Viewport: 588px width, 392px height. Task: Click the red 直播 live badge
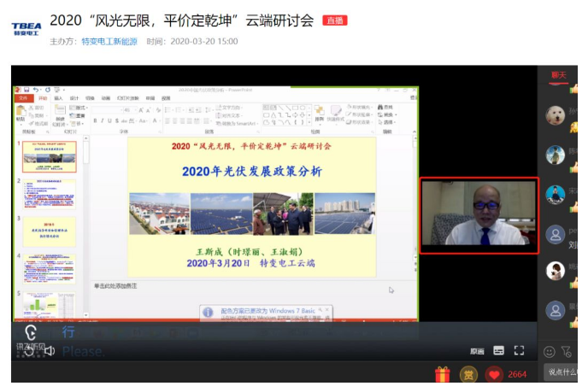pos(334,20)
